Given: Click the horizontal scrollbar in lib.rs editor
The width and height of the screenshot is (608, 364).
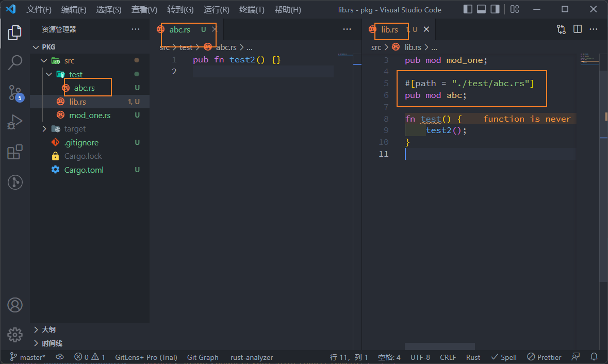Looking at the screenshot, I should [439, 346].
